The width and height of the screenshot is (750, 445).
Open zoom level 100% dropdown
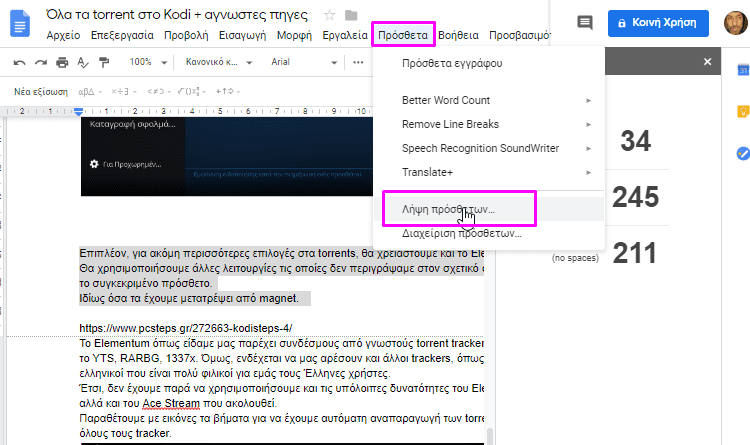pyautogui.click(x=148, y=62)
